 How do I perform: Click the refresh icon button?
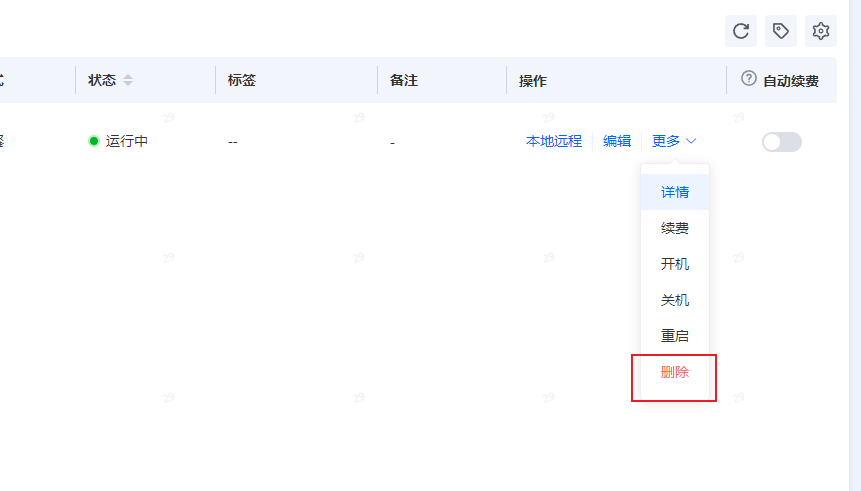click(741, 31)
